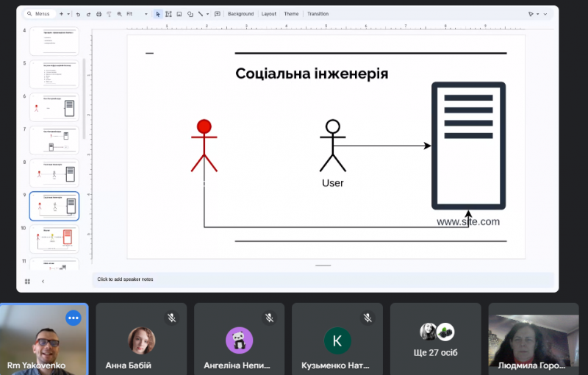Select slide 7 thumbnail
Screen dimensions: 588x375
pos(54,140)
